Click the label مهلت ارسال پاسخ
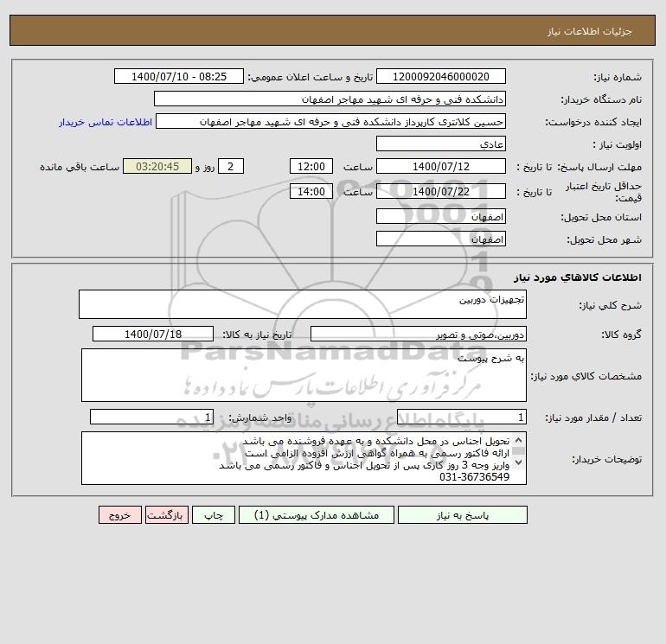Image resolution: width=666 pixels, height=644 pixels. pos(599,167)
